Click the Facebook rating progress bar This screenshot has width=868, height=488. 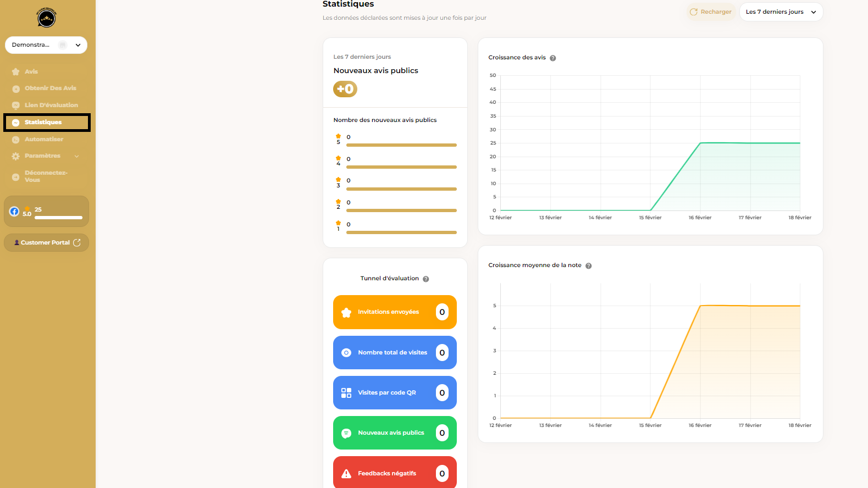tap(58, 218)
